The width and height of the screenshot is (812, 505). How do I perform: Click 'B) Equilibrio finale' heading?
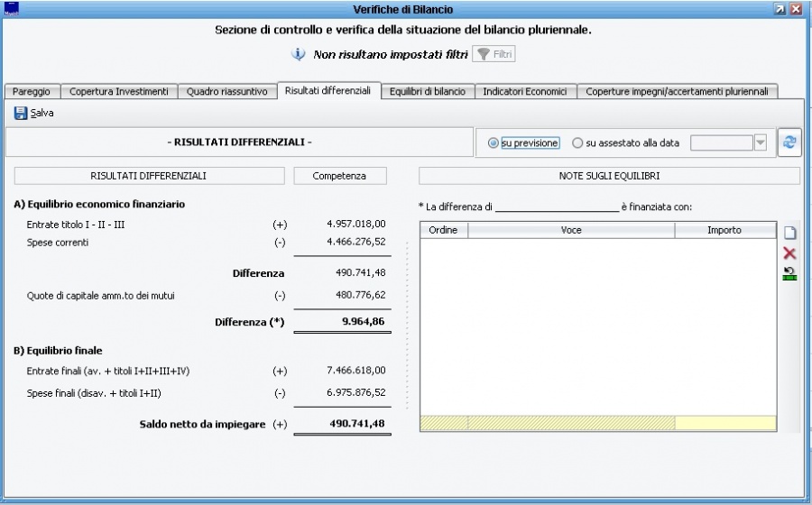[x=58, y=350]
